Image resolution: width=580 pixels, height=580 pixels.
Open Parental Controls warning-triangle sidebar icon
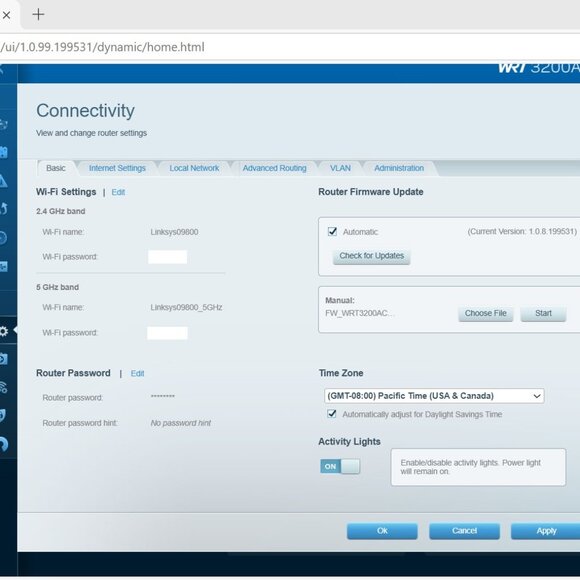click(3, 181)
